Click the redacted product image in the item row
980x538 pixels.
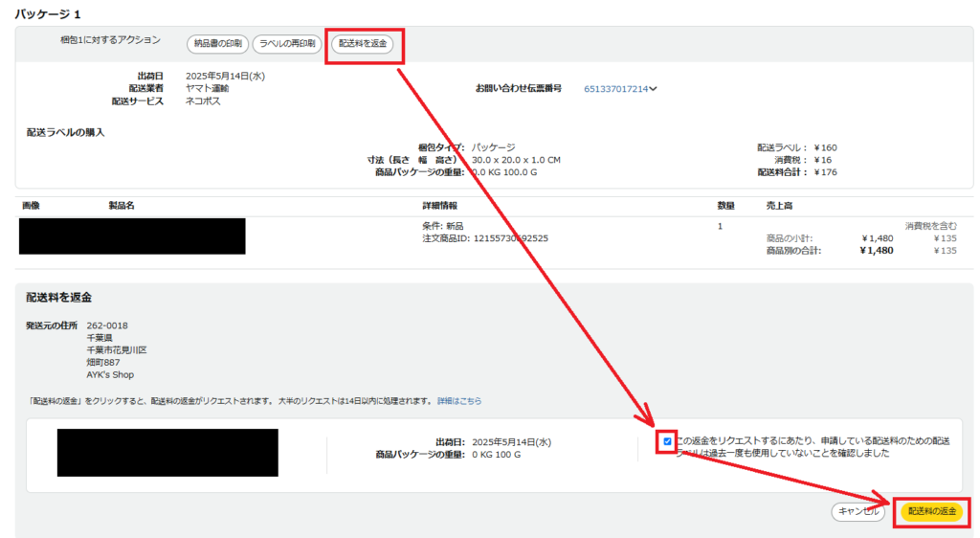pos(132,235)
